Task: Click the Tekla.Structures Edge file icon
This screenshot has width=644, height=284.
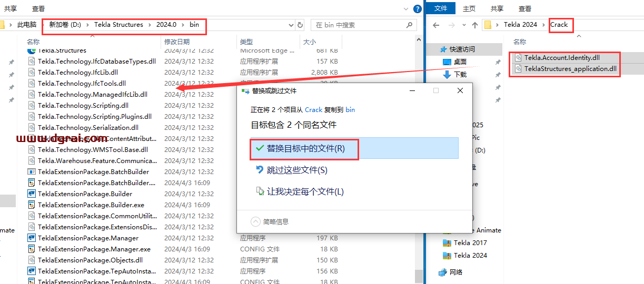Action: point(32,50)
